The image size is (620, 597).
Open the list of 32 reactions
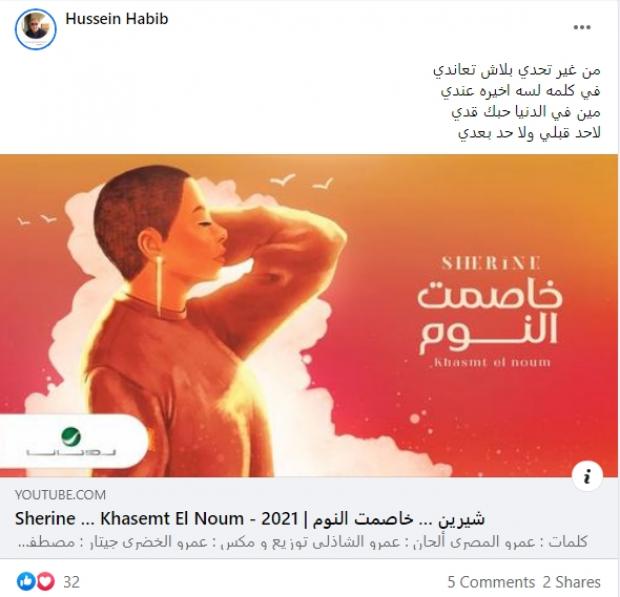point(72,582)
